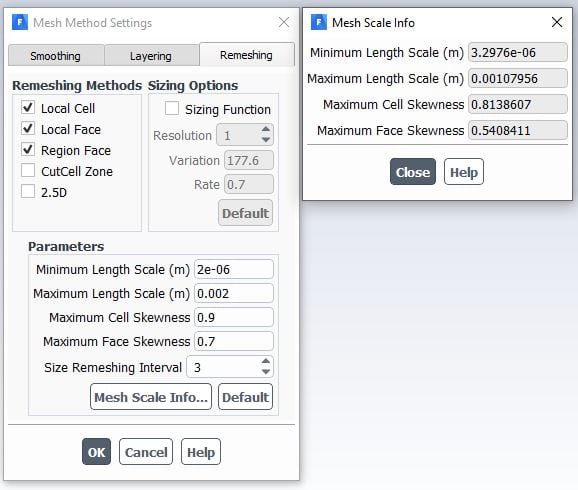Decrease Resolution value with down arrow
This screenshot has width=578, height=490.
[266, 140]
